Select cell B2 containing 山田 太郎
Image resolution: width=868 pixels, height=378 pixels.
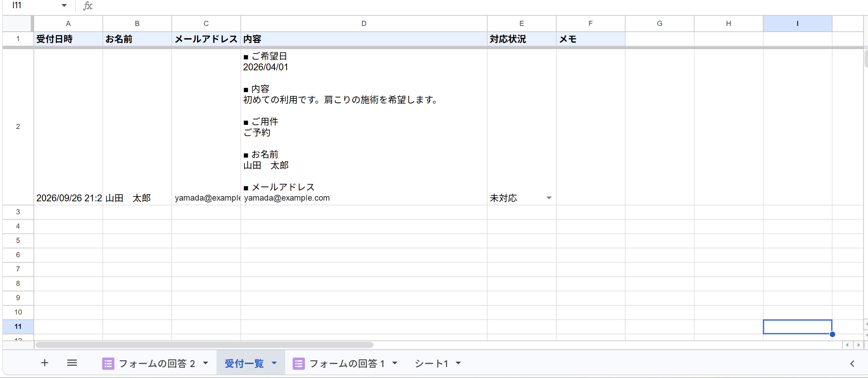[137, 127]
